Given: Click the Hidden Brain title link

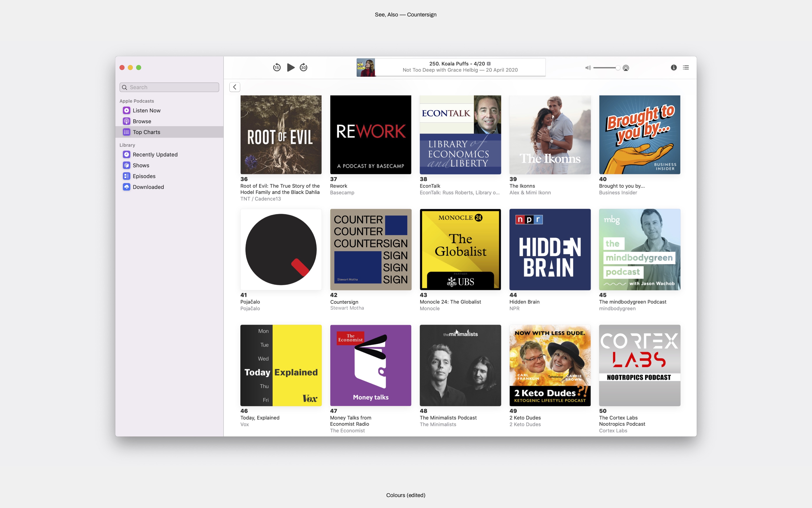Looking at the screenshot, I should [524, 302].
